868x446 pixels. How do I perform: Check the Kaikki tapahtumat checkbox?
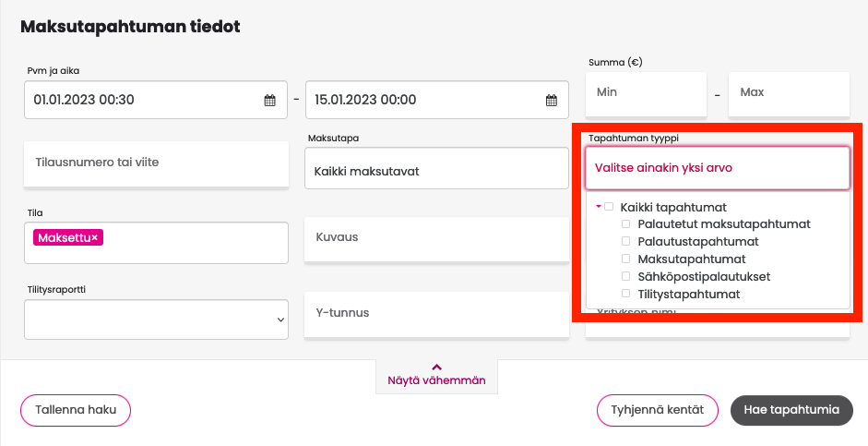[609, 207]
